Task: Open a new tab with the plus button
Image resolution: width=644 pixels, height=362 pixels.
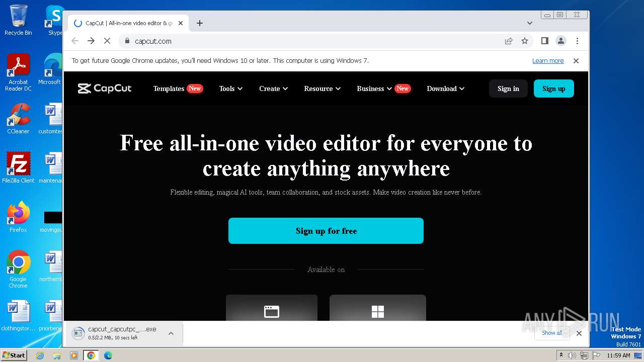Action: pos(200,23)
